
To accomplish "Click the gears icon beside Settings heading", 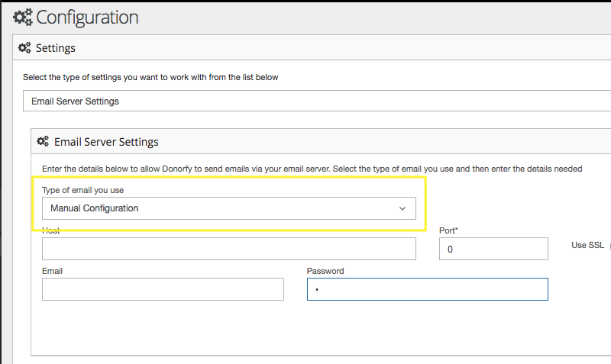I will [24, 48].
